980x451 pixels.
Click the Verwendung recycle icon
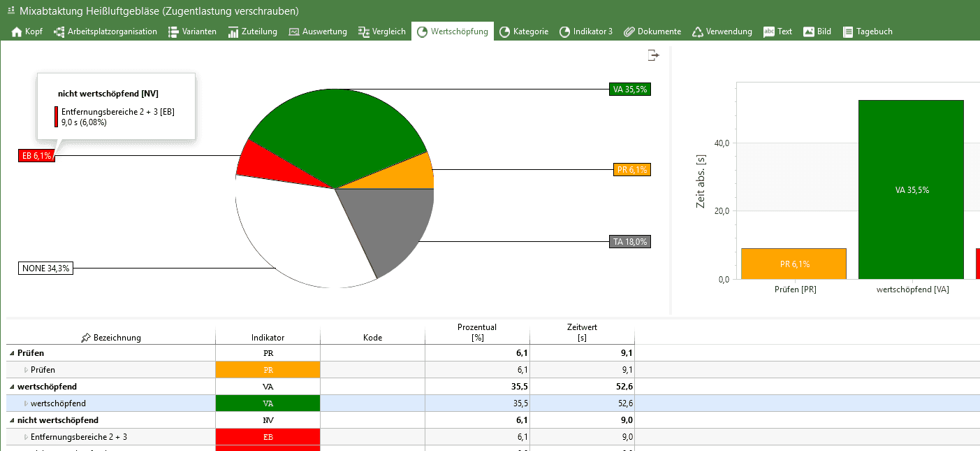point(697,31)
